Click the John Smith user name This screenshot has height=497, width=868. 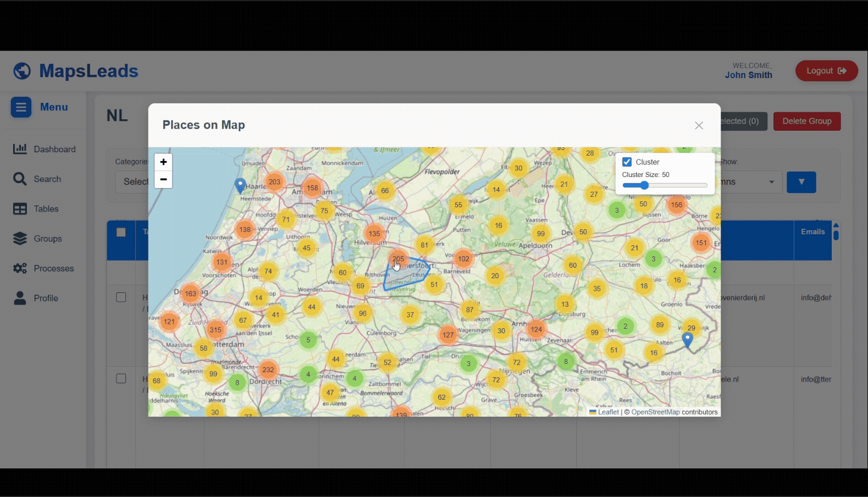(x=748, y=75)
